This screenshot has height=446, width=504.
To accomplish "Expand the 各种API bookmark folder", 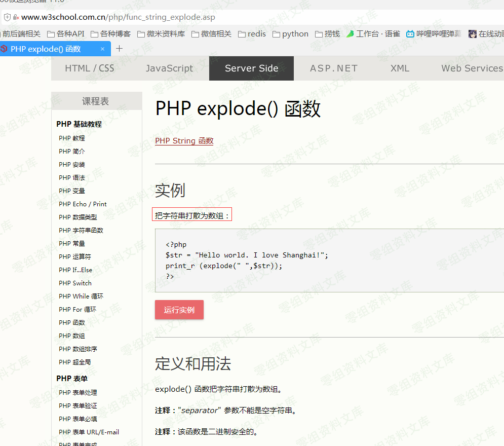I will point(66,34).
